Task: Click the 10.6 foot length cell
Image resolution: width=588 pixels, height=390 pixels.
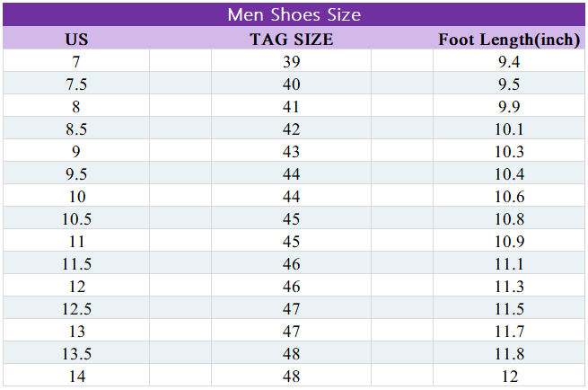Action: (508, 197)
